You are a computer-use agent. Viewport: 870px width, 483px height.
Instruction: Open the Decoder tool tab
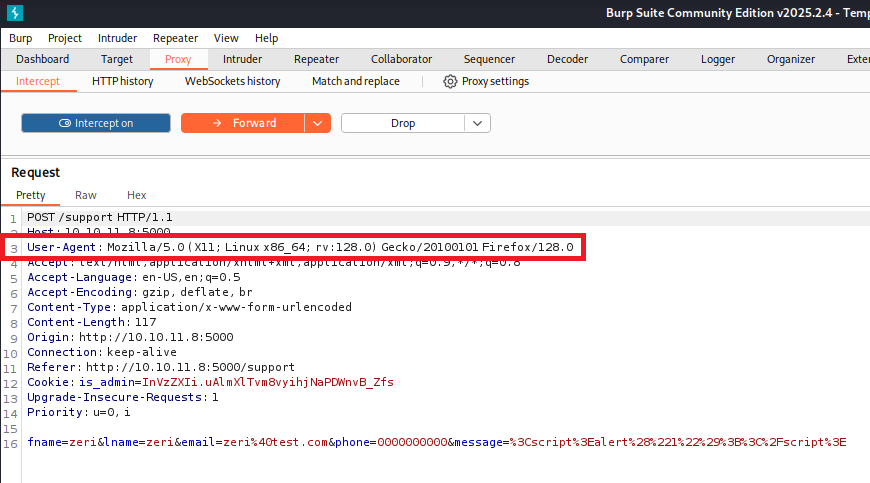pos(567,59)
